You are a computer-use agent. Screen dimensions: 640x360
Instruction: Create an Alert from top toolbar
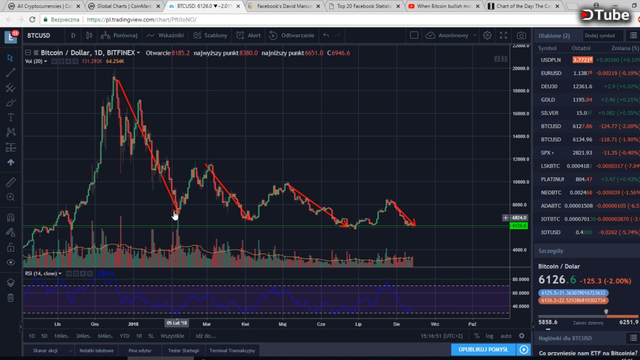[249, 36]
